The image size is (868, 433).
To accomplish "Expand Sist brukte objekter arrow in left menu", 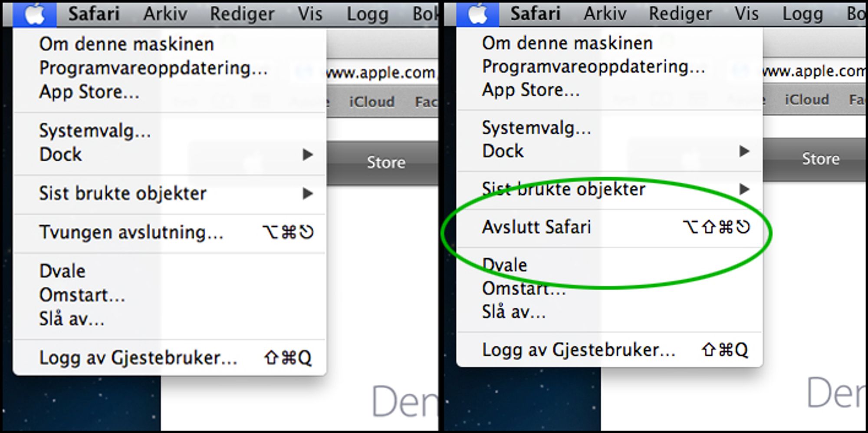I will click(308, 193).
